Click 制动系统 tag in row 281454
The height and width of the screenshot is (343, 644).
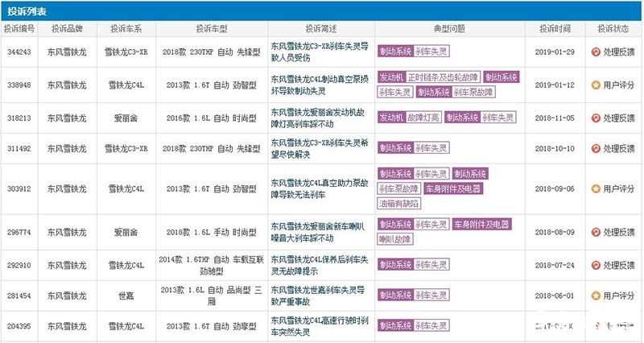pyautogui.click(x=395, y=295)
